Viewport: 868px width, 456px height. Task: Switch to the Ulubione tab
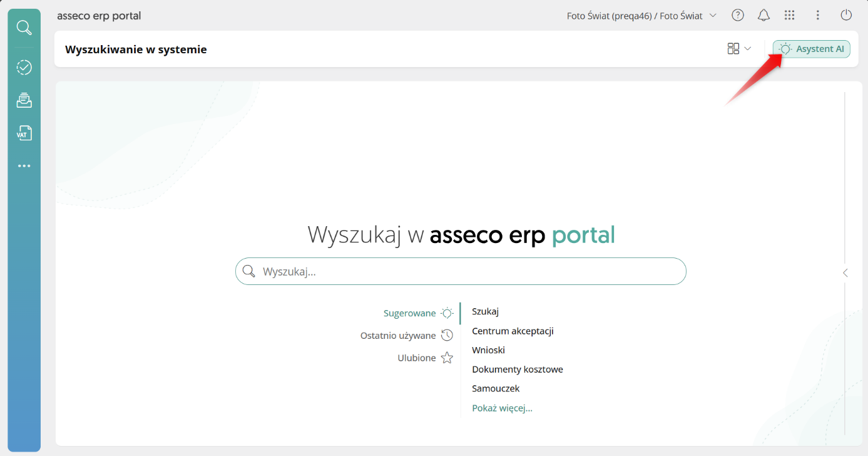tap(417, 357)
